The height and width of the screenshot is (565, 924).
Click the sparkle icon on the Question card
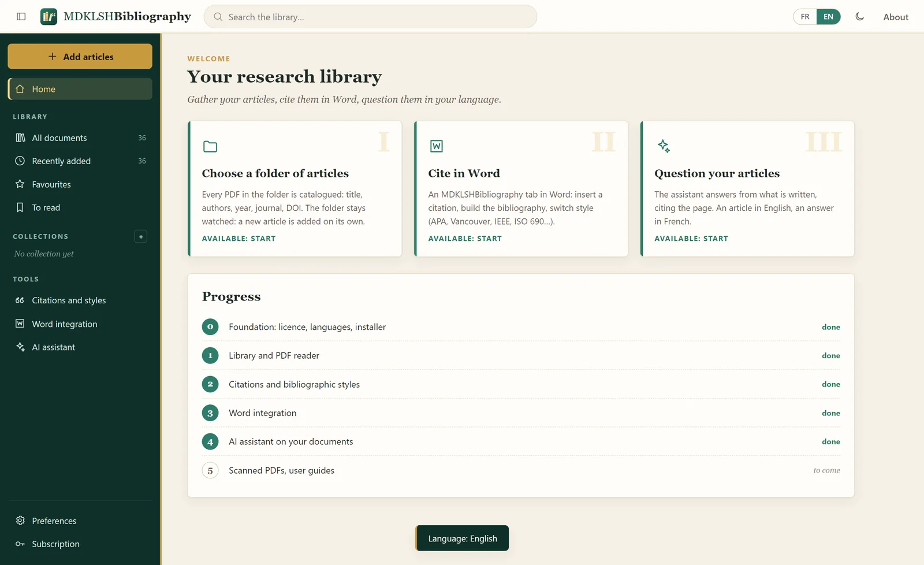[x=664, y=146]
